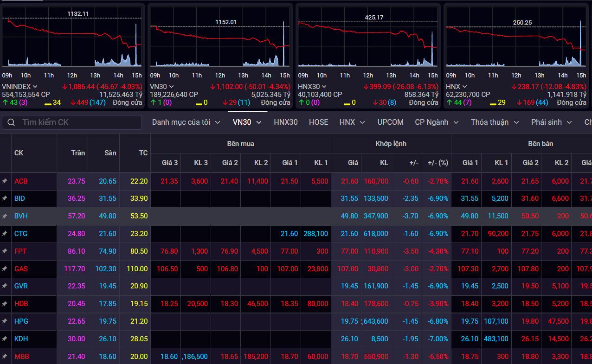Pin the HPG stock

tap(5, 321)
